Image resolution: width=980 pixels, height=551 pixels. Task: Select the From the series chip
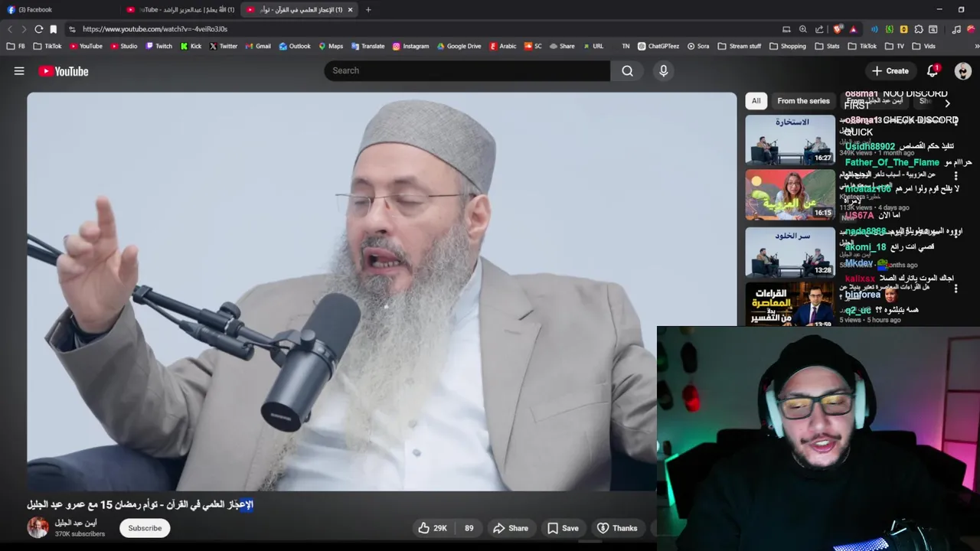[803, 101]
